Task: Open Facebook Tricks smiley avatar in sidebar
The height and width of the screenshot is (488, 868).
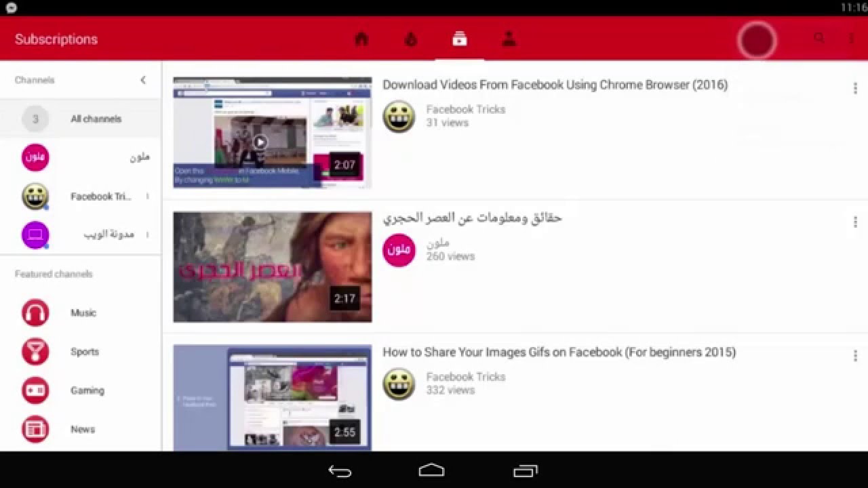Action: (x=35, y=197)
